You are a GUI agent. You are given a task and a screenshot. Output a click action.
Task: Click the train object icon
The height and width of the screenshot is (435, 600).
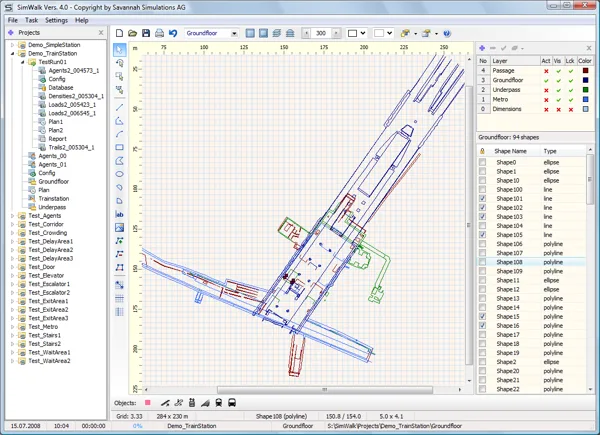pyautogui.click(x=218, y=403)
